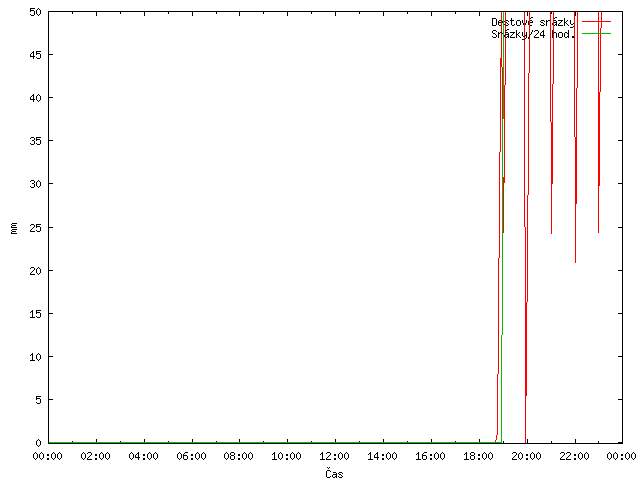The image size is (640, 480).
Task: Click the 08:00 x-axis label
Action: coord(239,456)
